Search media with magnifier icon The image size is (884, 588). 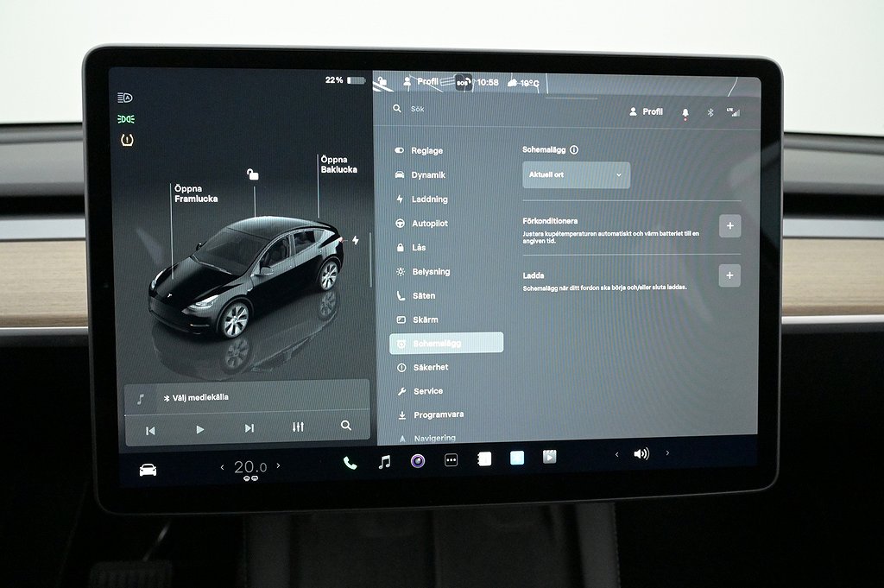pyautogui.click(x=346, y=426)
